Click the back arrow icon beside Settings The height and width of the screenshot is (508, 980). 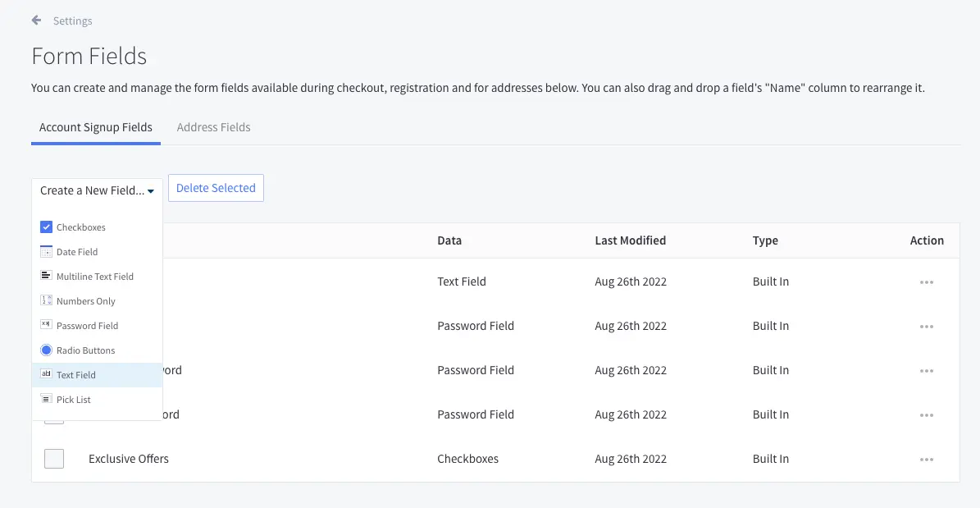pos(36,21)
